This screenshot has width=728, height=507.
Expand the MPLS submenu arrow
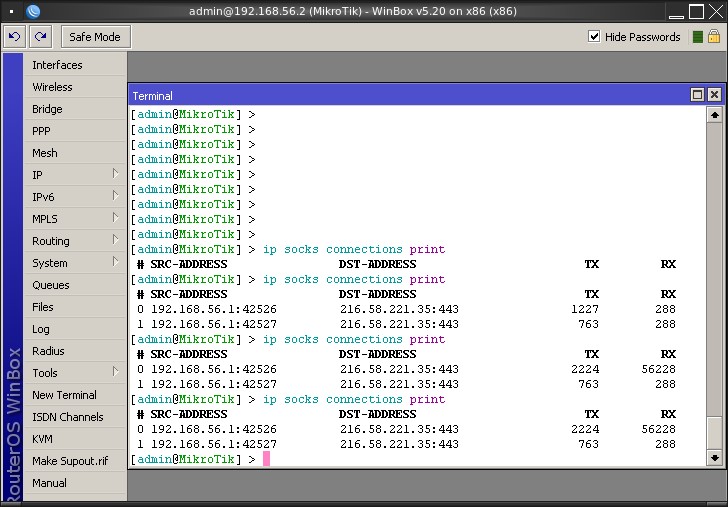pyautogui.click(x=116, y=218)
